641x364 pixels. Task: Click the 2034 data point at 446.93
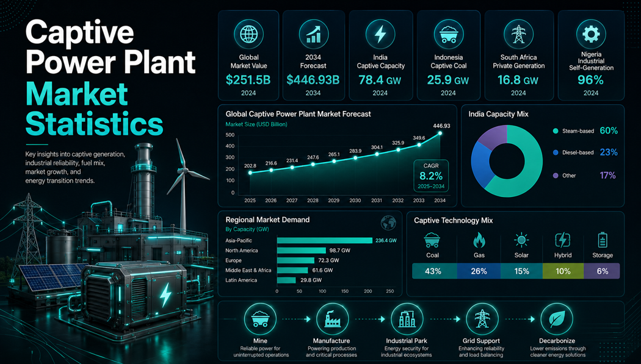click(x=440, y=133)
